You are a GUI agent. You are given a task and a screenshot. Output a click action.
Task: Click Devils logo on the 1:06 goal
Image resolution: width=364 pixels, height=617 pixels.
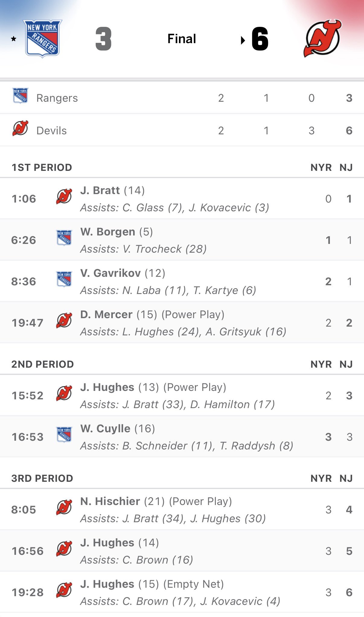click(64, 197)
